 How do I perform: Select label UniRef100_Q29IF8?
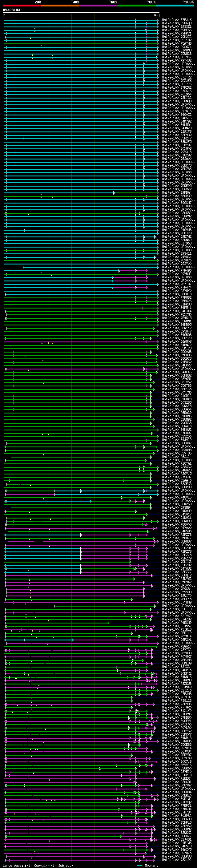pyautogui.click(x=177, y=131)
